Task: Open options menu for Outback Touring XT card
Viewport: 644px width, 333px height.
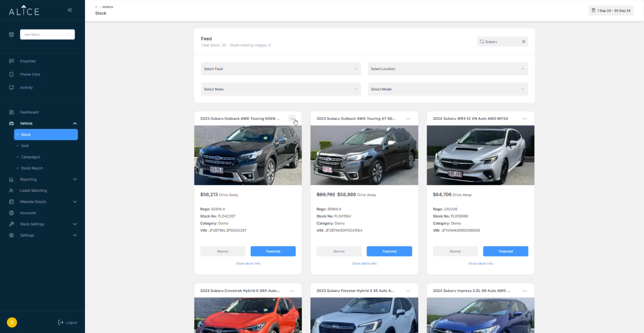Action: [x=408, y=119]
